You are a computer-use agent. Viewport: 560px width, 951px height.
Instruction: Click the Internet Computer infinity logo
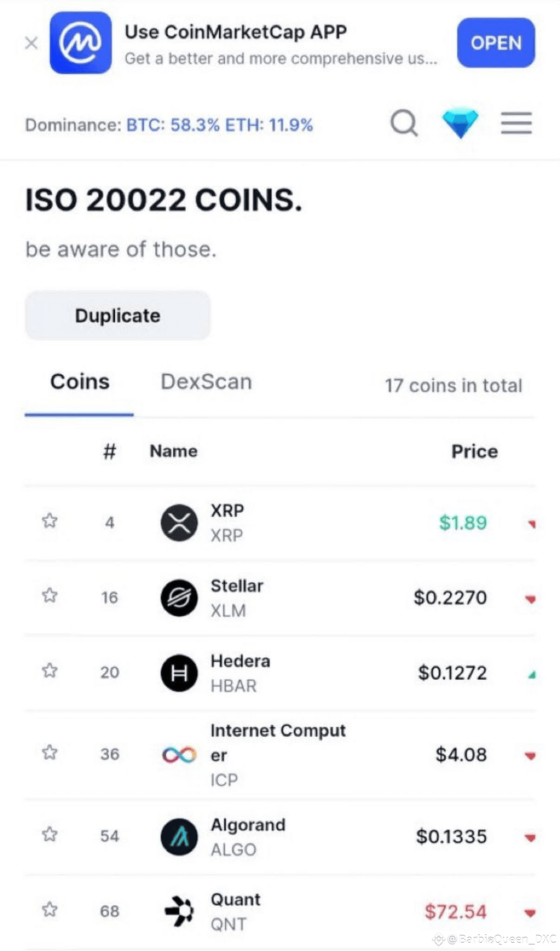pyautogui.click(x=179, y=755)
